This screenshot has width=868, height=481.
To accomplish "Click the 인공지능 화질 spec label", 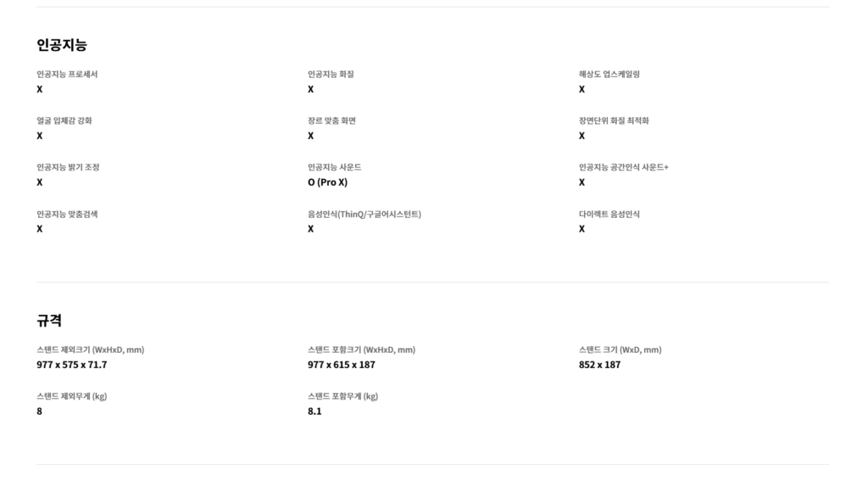I will (331, 75).
